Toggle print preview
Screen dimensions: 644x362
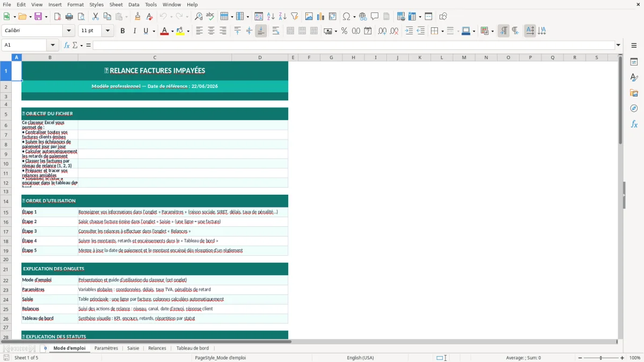80,17
